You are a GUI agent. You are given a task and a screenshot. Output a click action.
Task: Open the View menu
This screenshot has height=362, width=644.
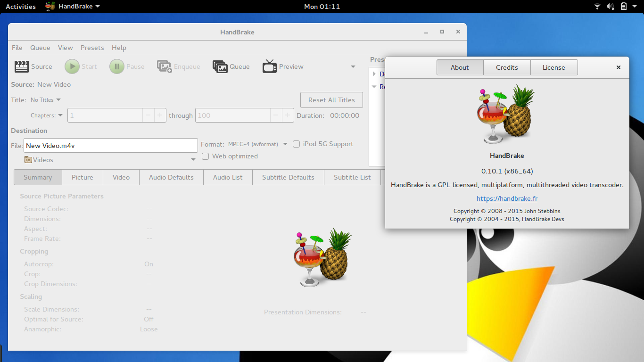[66, 48]
